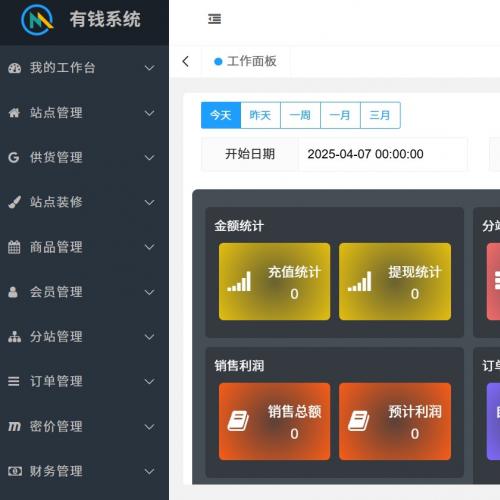500x500 pixels.
Task: Click the money icon next to 财务管理
Action: (15, 471)
